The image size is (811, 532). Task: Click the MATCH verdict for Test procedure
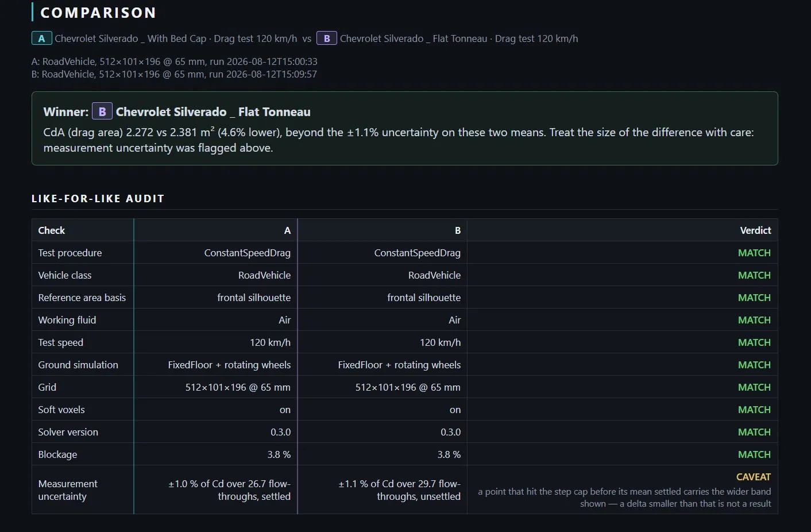(754, 253)
